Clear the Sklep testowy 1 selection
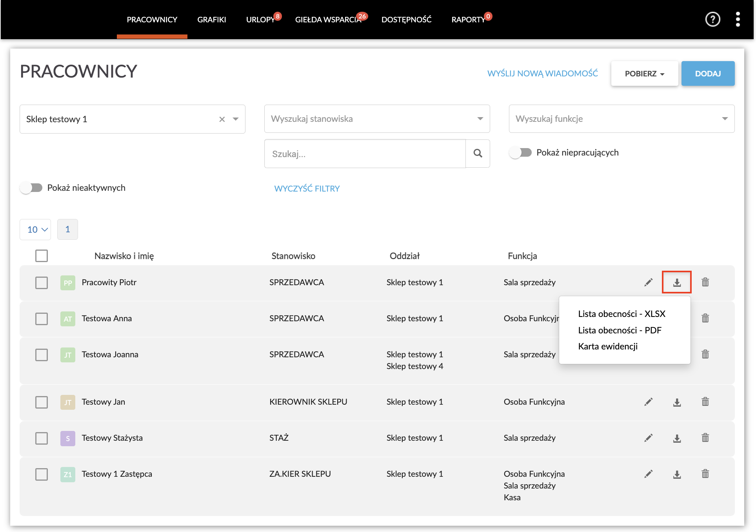The image size is (756, 532). 222,119
